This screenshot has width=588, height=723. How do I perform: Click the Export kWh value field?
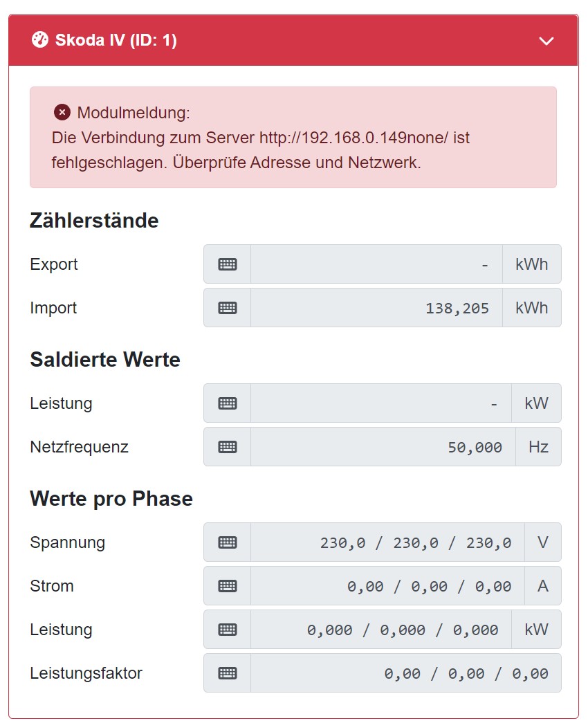376,264
